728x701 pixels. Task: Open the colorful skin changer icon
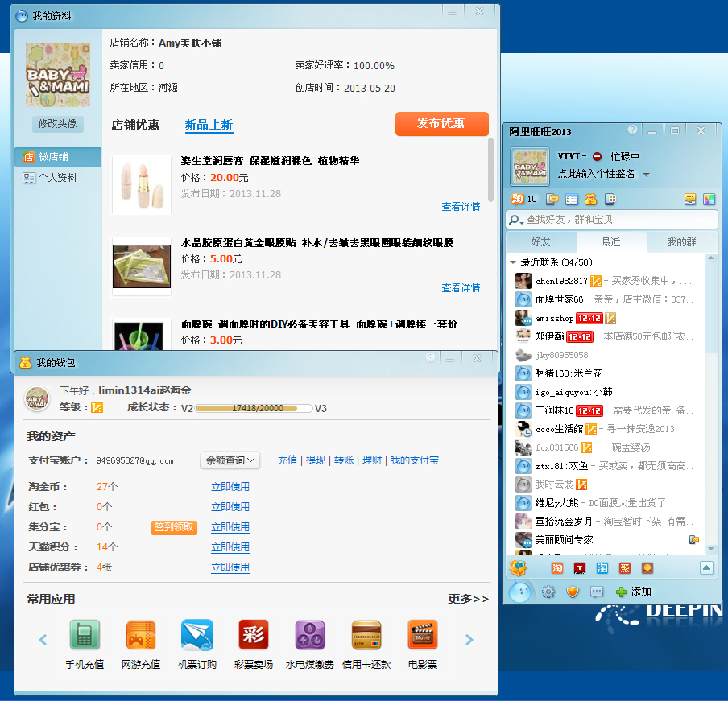point(709,199)
